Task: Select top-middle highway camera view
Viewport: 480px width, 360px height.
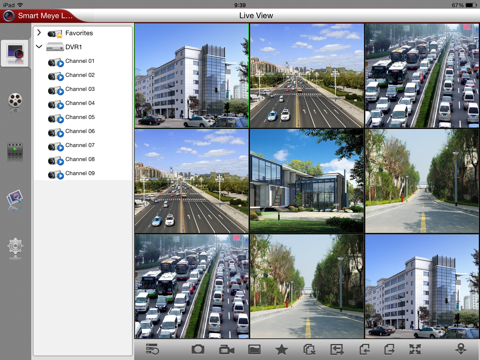Action: click(x=307, y=76)
